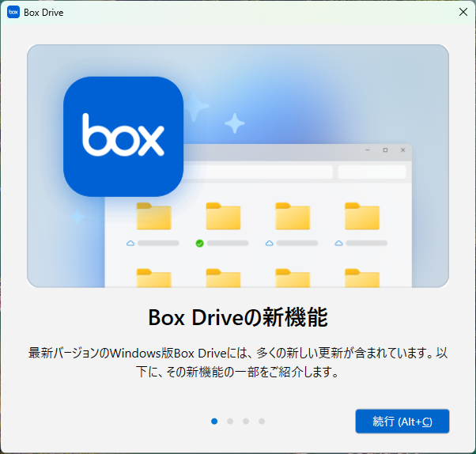Click the Box Drive title bar icon
Viewport: 476px width, 454px height.
[13, 12]
